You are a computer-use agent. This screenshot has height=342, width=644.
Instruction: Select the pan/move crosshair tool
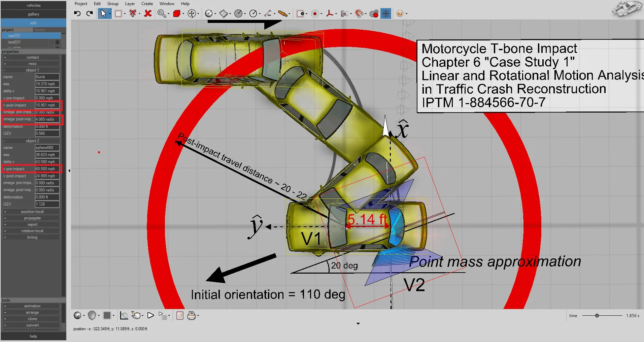[x=192, y=13]
